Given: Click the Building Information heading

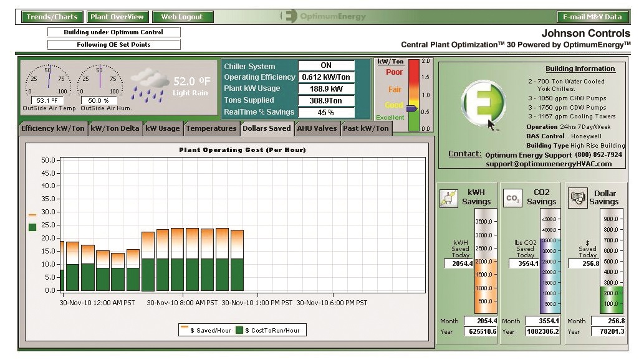Looking at the screenshot, I should [x=580, y=69].
